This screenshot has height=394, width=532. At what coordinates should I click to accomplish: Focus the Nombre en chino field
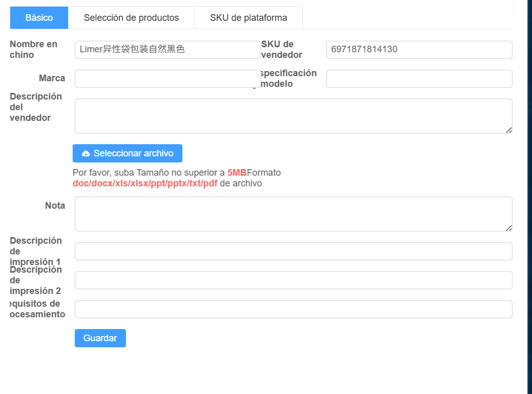click(168, 50)
